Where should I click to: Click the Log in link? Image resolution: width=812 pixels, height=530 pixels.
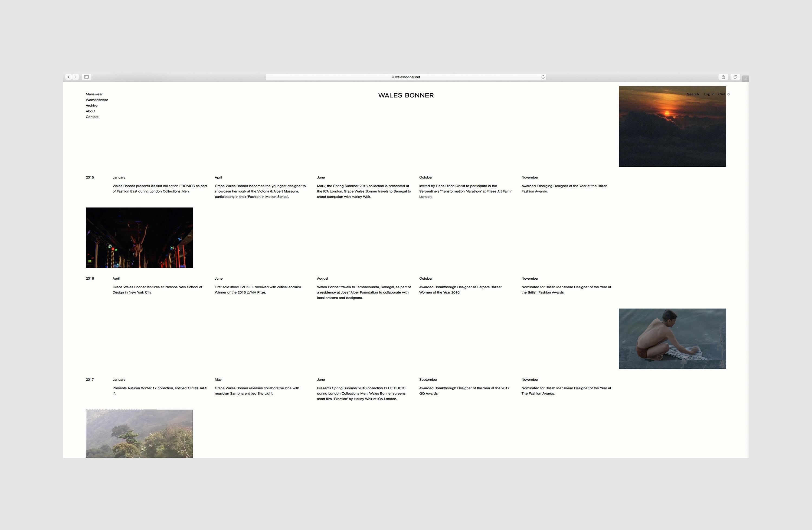pos(709,94)
